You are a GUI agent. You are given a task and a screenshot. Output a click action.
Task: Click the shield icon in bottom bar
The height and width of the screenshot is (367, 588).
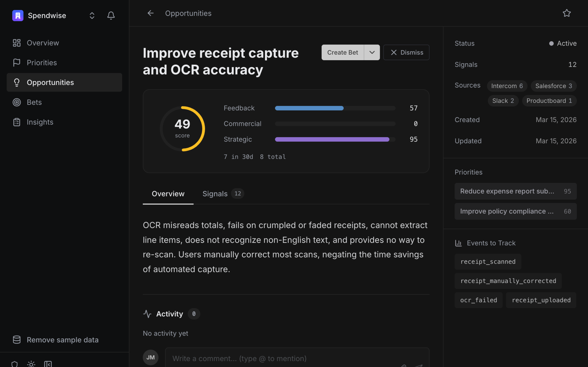tap(15, 364)
